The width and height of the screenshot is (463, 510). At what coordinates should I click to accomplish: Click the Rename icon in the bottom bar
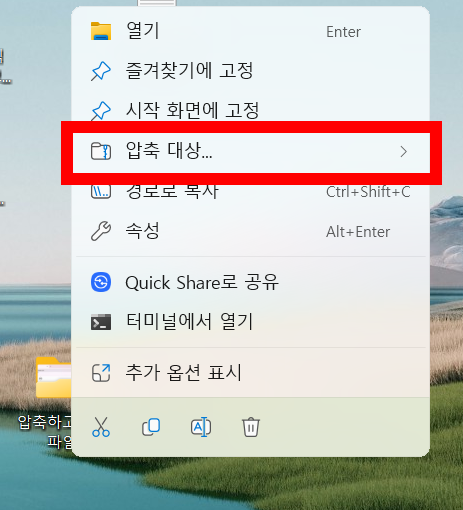[201, 427]
